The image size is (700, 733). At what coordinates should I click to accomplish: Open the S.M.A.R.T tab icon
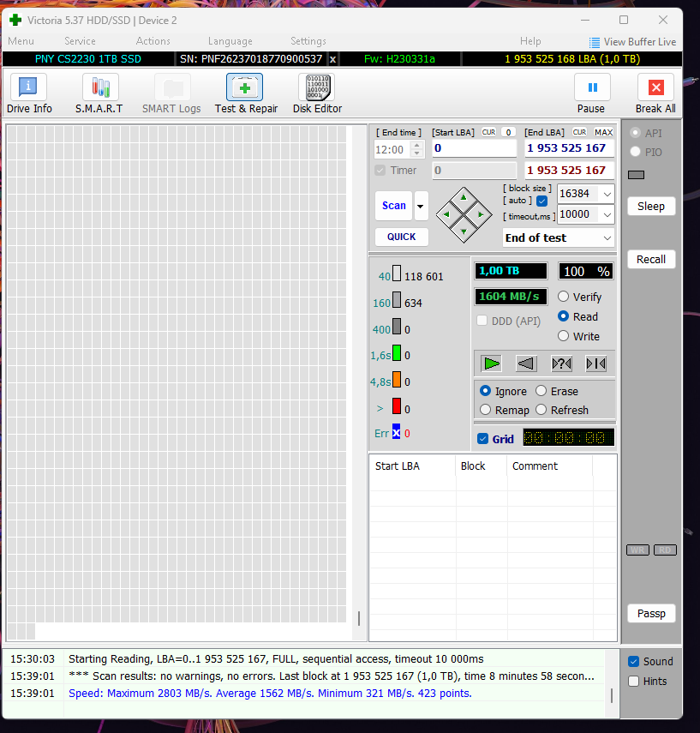tap(100, 87)
